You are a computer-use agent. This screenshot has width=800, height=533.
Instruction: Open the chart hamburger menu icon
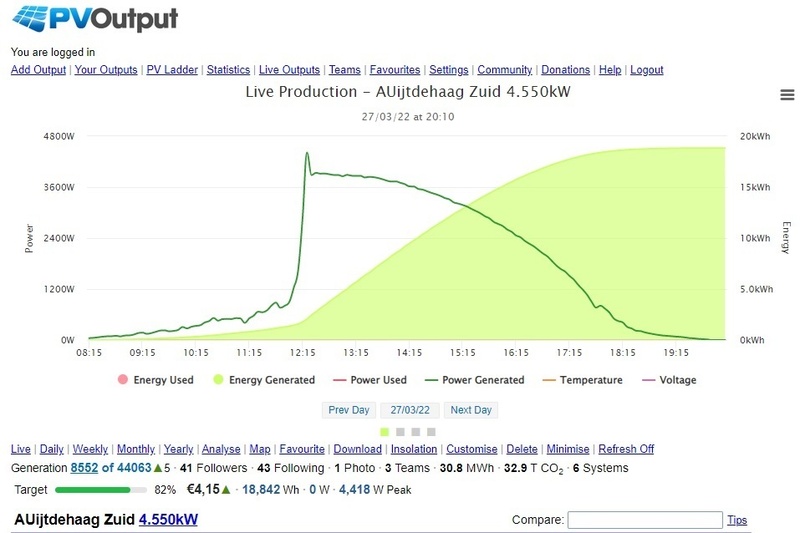787,95
